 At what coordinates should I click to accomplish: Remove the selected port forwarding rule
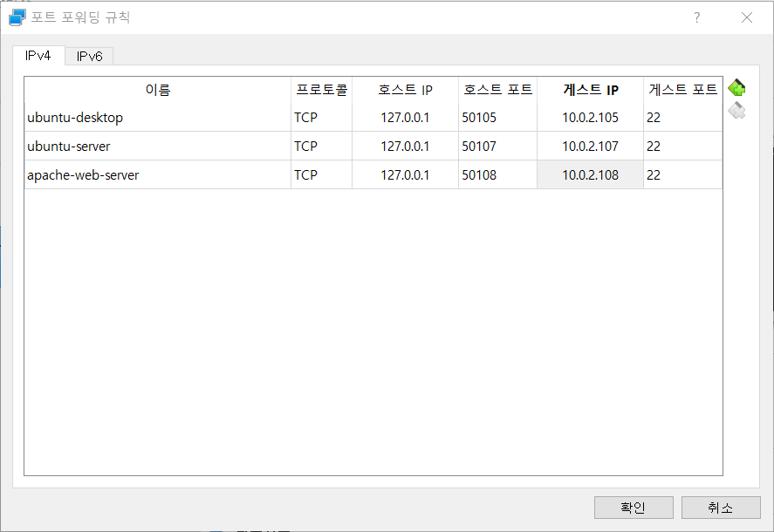736,110
